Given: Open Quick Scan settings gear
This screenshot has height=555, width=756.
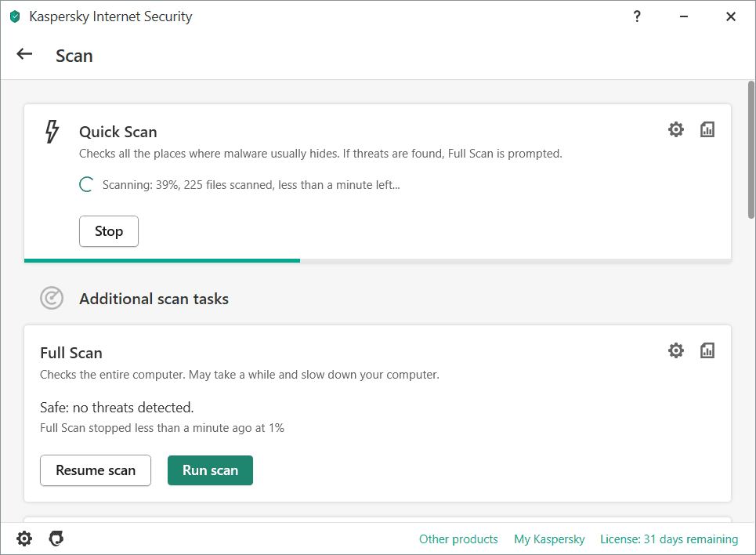Looking at the screenshot, I should tap(675, 129).
